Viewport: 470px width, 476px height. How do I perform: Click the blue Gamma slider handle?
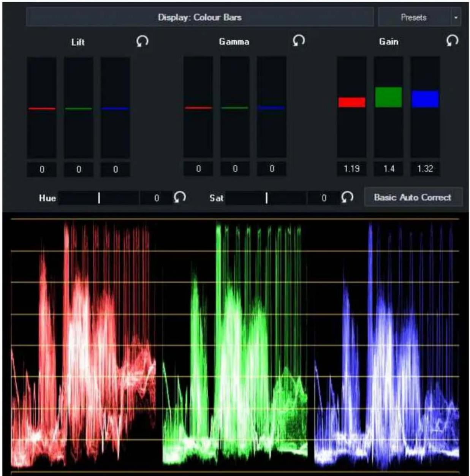[x=271, y=108]
